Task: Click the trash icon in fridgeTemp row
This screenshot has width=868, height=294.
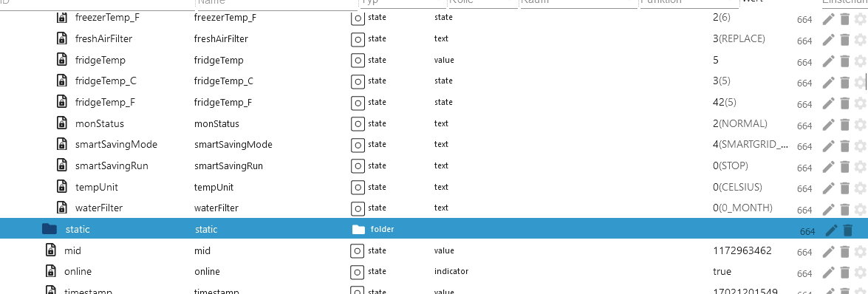Action: (x=844, y=61)
